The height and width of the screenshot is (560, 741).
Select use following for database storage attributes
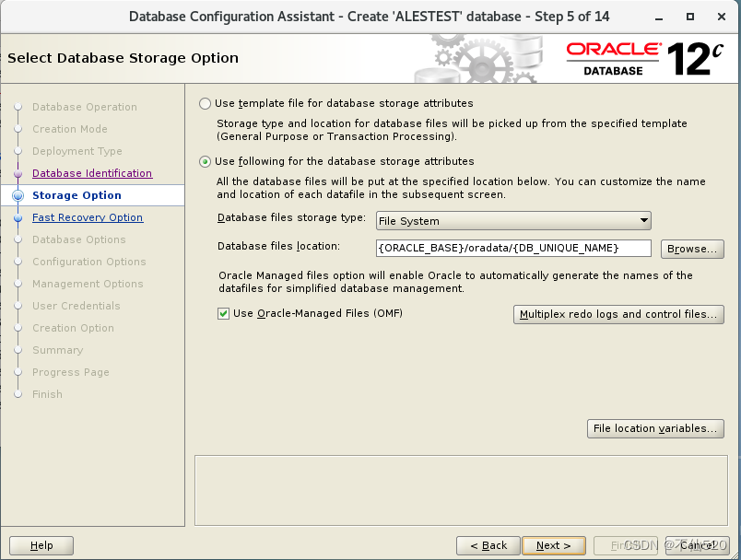pyautogui.click(x=204, y=161)
